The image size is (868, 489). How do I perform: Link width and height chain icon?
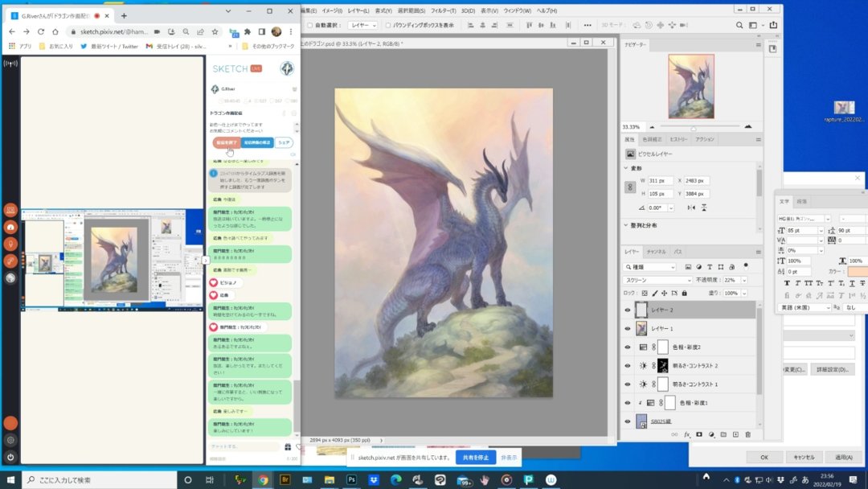tap(630, 187)
